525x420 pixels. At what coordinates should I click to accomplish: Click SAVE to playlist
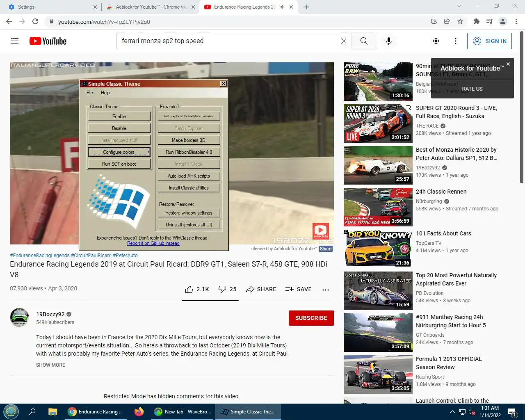298,289
